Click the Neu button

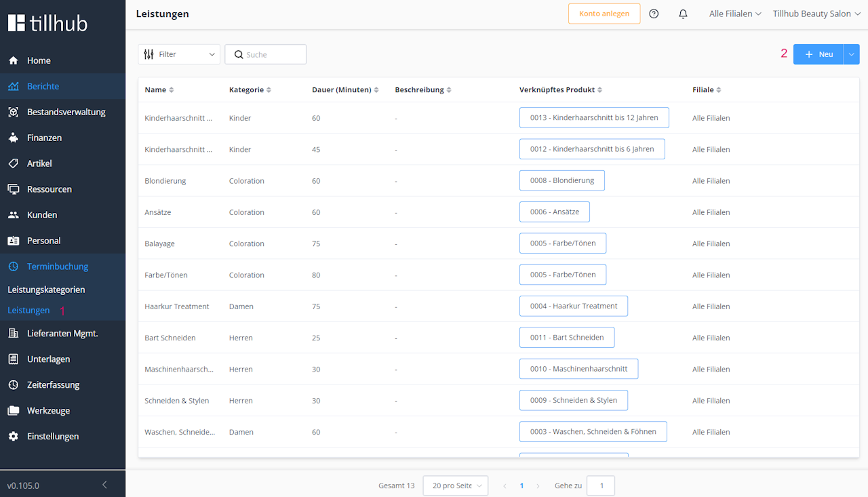point(818,54)
